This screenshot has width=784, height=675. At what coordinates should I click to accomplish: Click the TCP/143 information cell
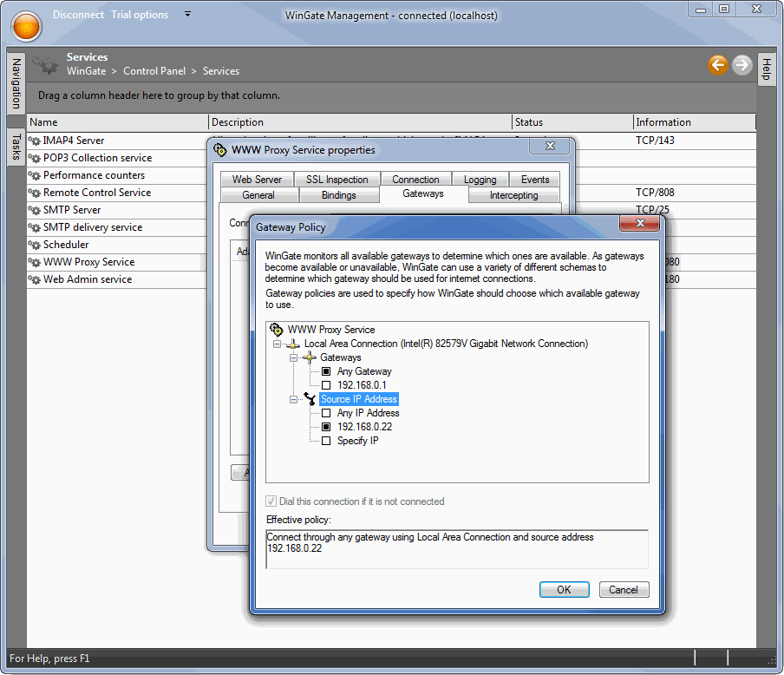point(655,141)
